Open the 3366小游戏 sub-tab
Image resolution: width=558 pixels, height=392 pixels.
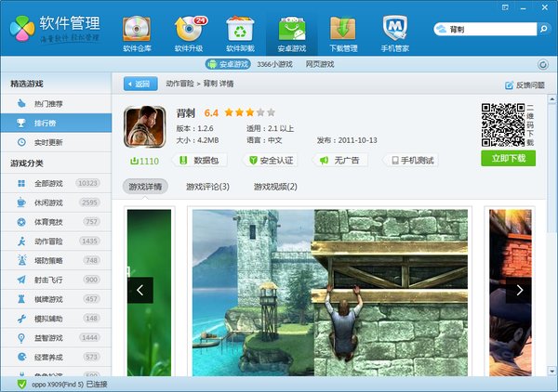274,64
